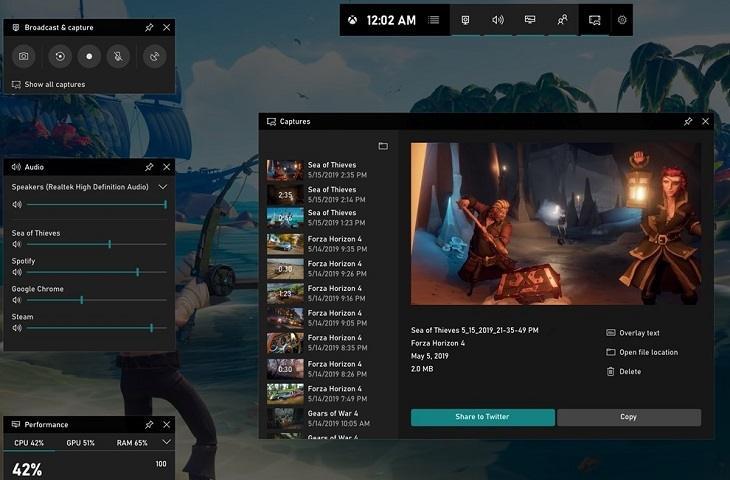730x480 pixels.
Task: Expand the Speakers output device dropdown
Action: point(162,187)
